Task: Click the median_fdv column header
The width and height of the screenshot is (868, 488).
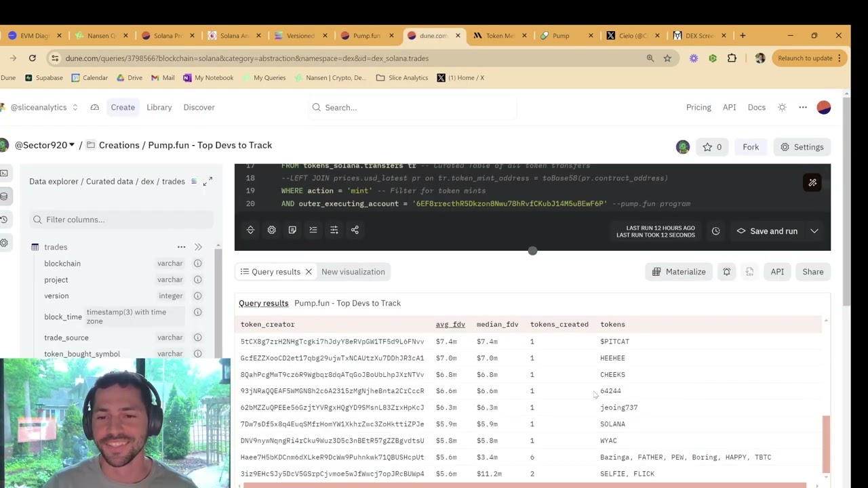Action: (x=497, y=324)
